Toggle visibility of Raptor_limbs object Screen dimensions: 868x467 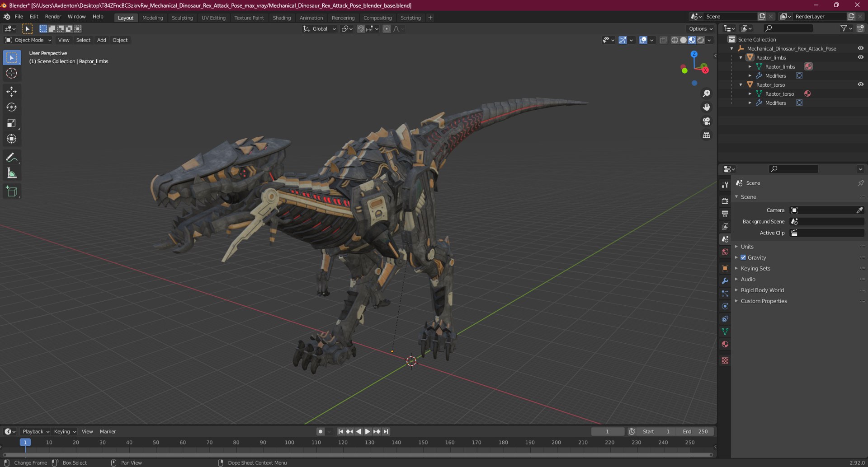(x=860, y=57)
